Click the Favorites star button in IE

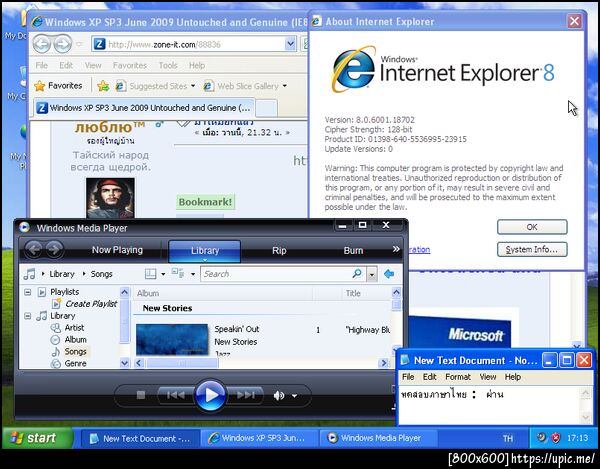58,86
